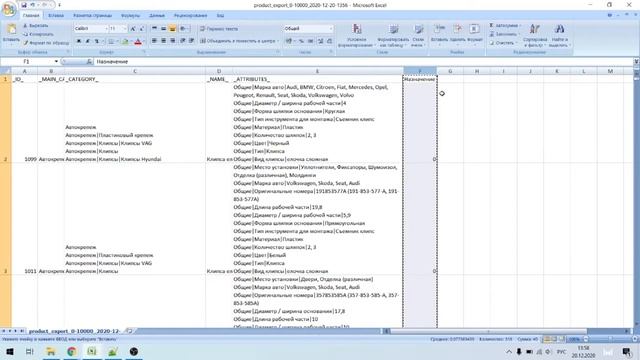640x360 pixels.
Task: Open the font size dropdown
Action: [x=125, y=29]
